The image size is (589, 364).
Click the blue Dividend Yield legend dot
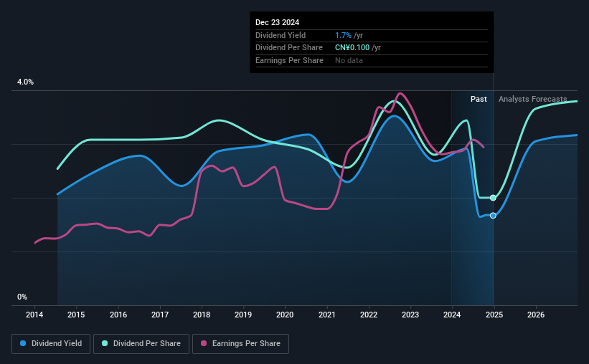point(23,343)
